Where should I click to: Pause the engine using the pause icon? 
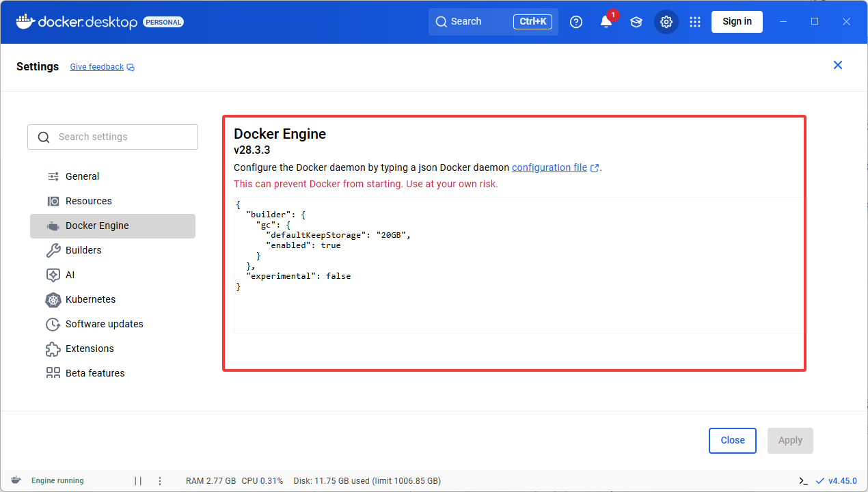pos(138,481)
